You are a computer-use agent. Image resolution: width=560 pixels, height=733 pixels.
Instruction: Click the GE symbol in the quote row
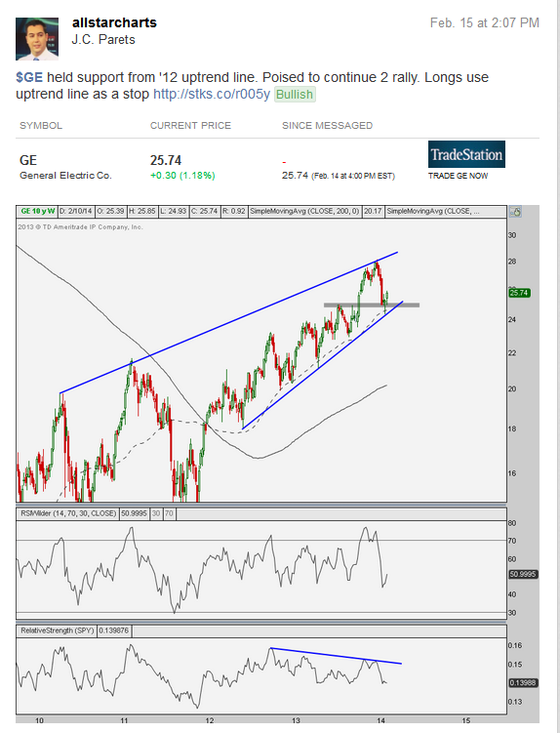[28, 160]
